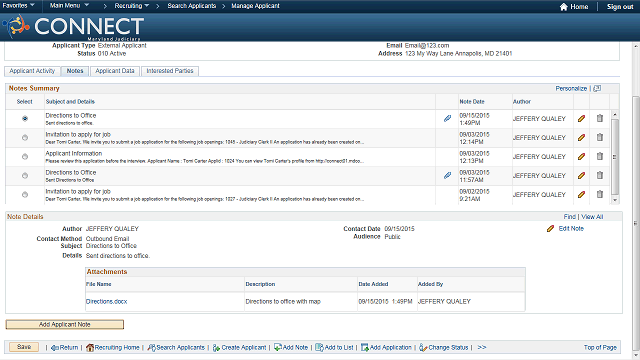Click the page vertical scrollbar
The image size is (640, 360).
point(636,223)
